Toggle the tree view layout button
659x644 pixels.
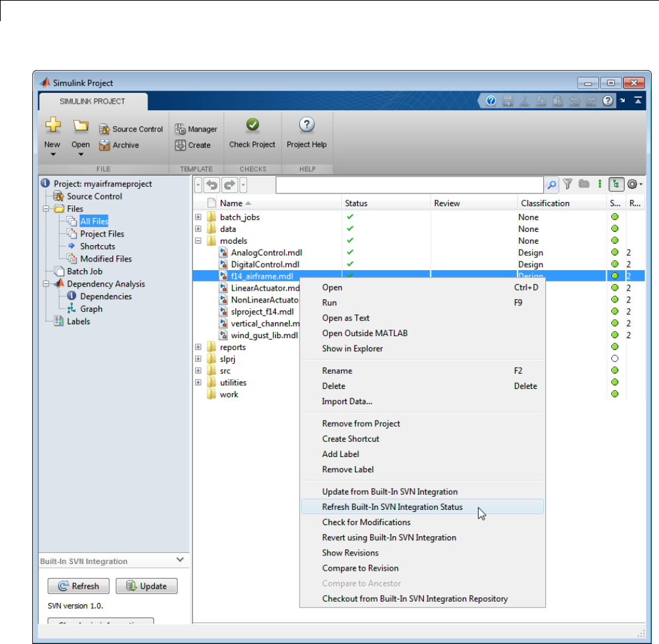[616, 184]
